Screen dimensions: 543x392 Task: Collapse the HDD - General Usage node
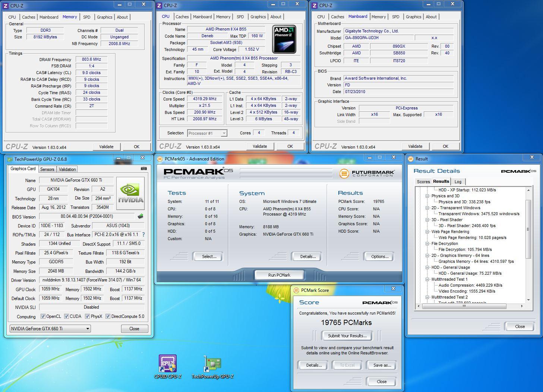click(427, 267)
